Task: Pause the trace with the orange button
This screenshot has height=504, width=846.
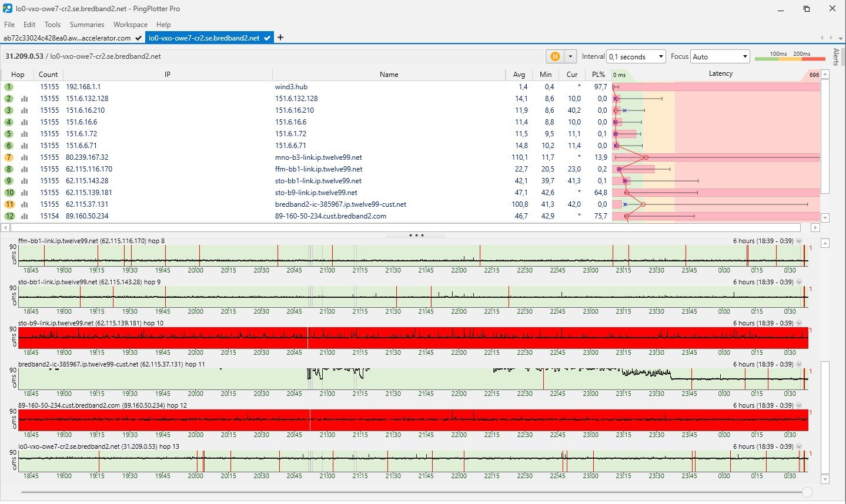Action: (x=554, y=56)
